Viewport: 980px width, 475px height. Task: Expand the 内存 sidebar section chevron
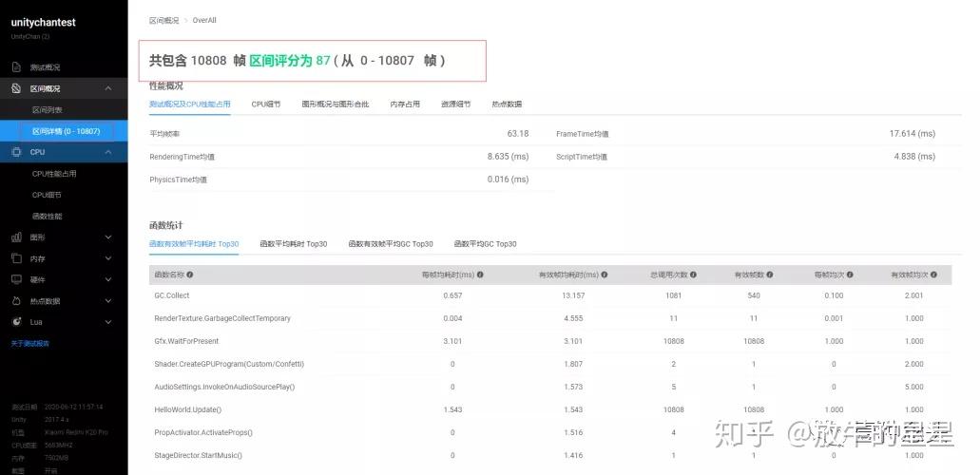tap(108, 258)
